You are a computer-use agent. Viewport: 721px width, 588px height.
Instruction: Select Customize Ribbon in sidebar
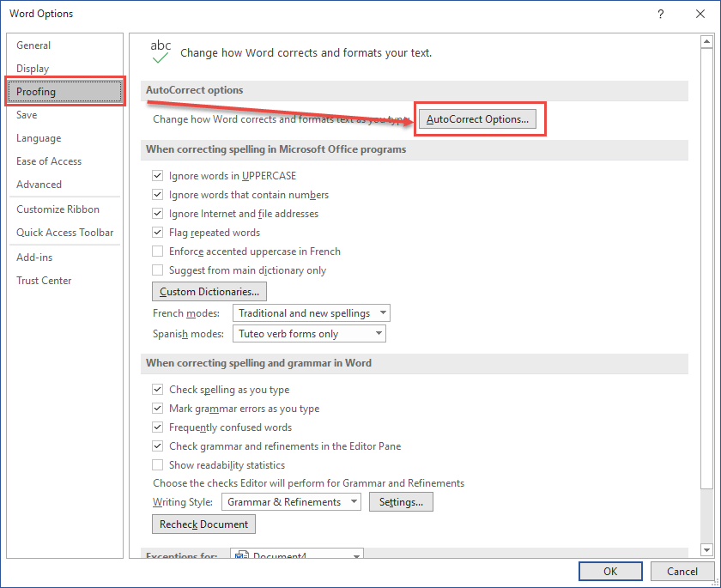tap(58, 209)
